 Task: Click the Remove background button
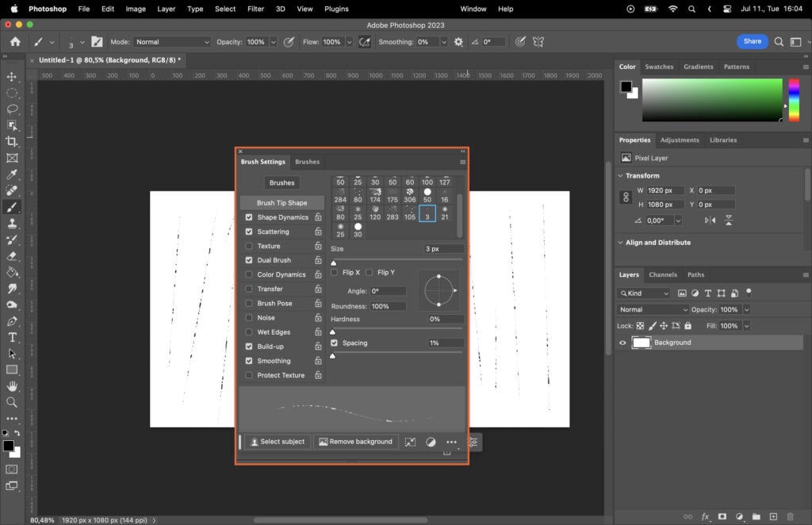(355, 442)
